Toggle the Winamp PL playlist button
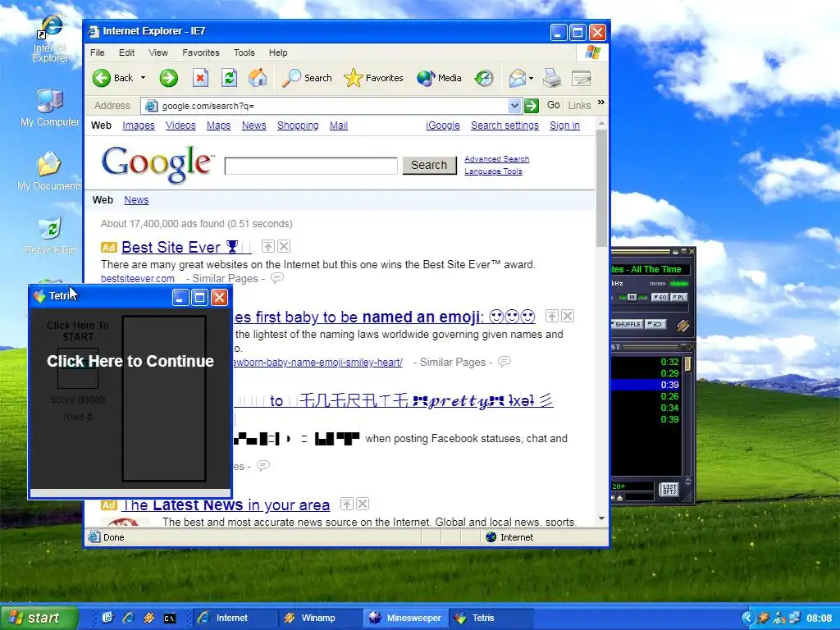The width and height of the screenshot is (840, 630). click(x=678, y=297)
